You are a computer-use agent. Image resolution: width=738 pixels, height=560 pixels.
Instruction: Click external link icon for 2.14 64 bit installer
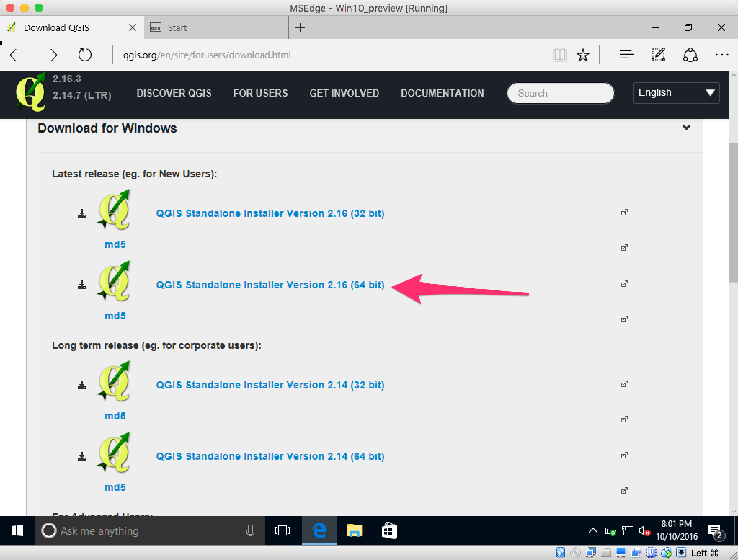point(624,455)
